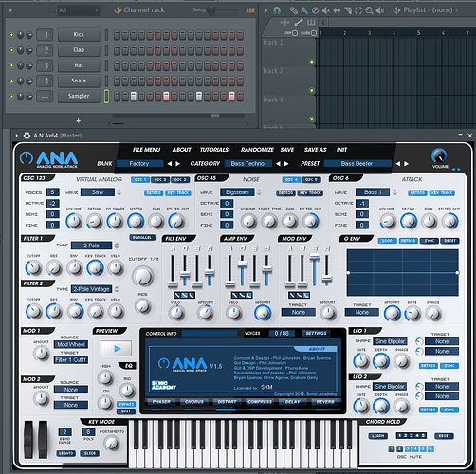The height and width of the screenshot is (474, 476).
Task: Toggle the Playlist STEP checkbox
Action: point(295,33)
